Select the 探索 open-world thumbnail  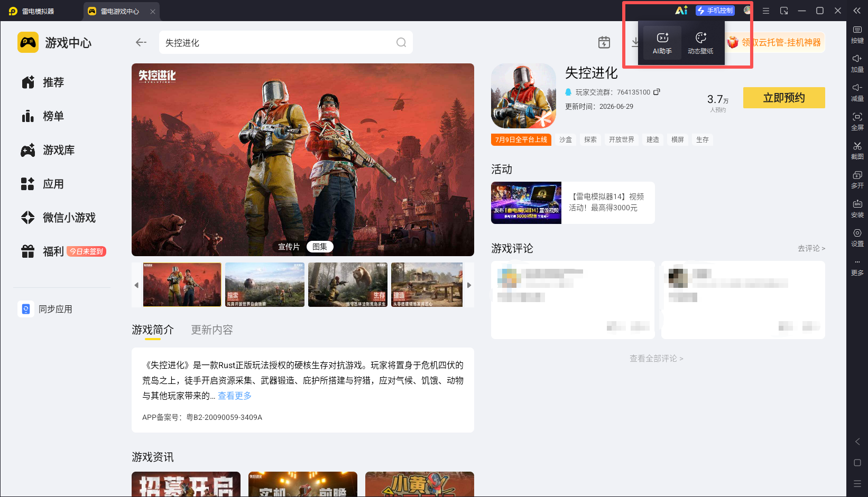pyautogui.click(x=265, y=285)
